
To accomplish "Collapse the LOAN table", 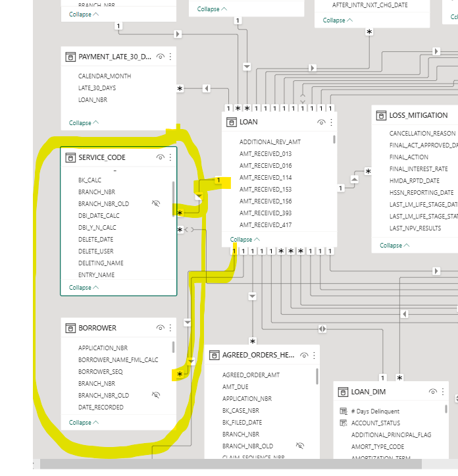I will point(245,239).
